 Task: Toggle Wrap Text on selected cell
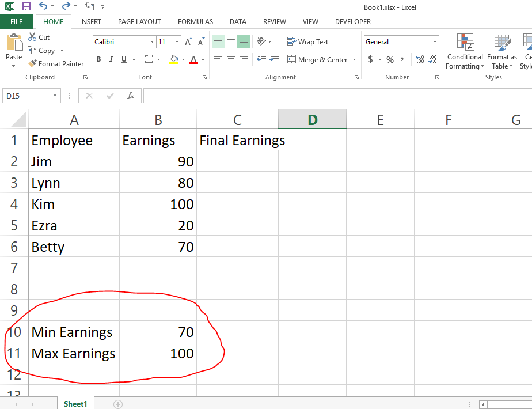click(308, 42)
